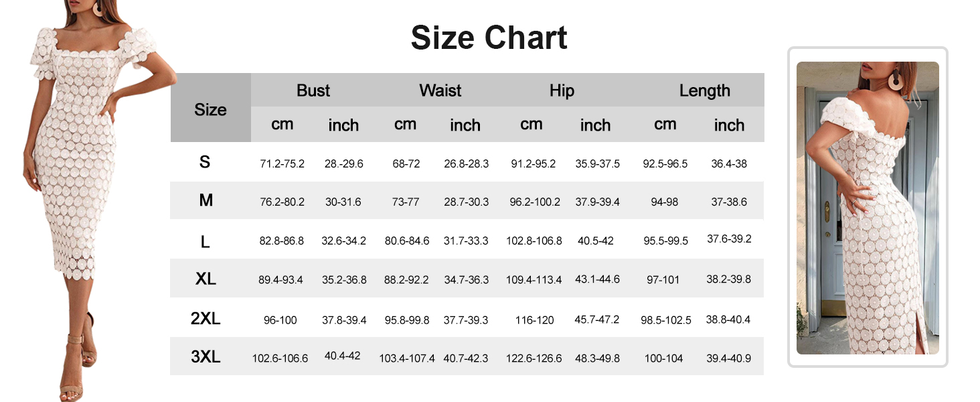This screenshot has height=402, width=980.
Task: Click the 40.5-42 hip inch value
Action: tap(594, 241)
